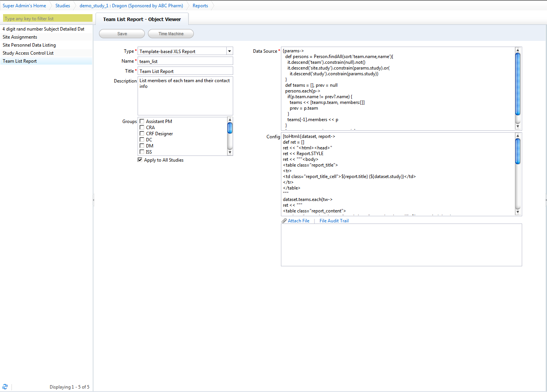Click the Title field Team List Report

[x=185, y=71]
